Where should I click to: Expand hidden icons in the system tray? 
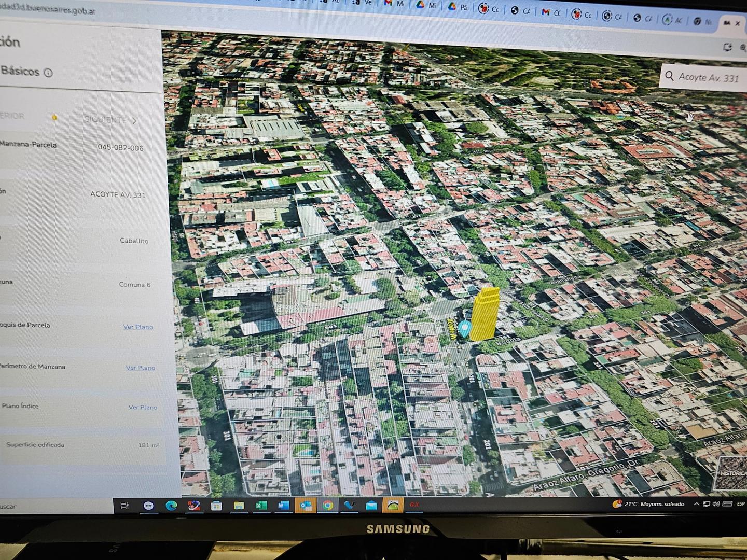(696, 504)
